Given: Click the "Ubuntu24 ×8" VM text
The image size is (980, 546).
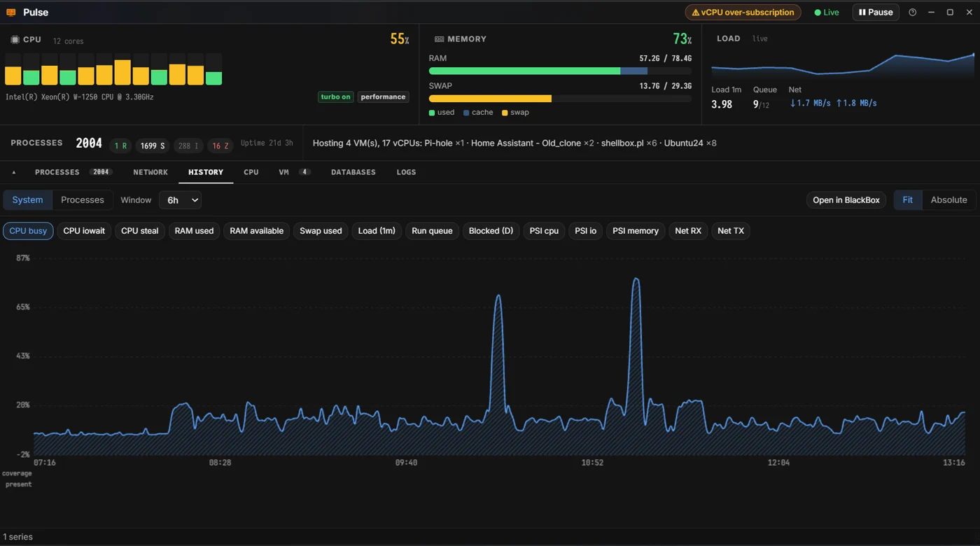Looking at the screenshot, I should 690,143.
